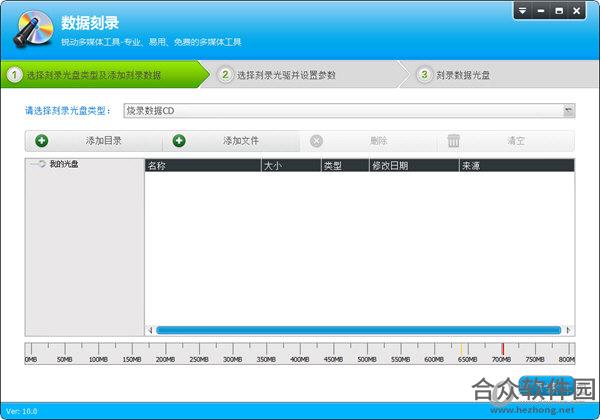
Task: Click the horizontal scrollbar left arrow
Action: 150,330
